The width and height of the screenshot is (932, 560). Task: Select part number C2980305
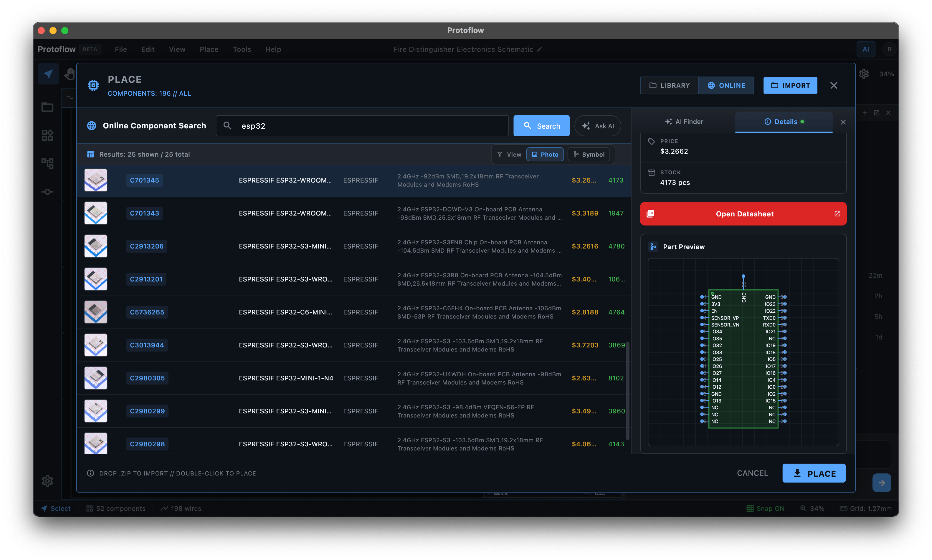click(x=147, y=378)
